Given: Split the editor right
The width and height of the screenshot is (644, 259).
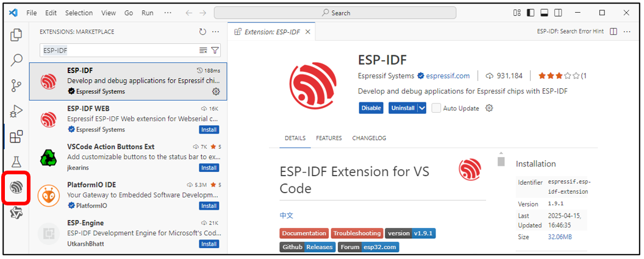Looking at the screenshot, I should click(x=614, y=32).
